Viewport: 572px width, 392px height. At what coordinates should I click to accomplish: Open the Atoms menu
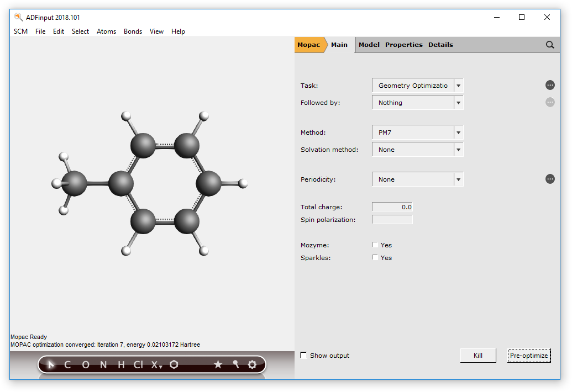coord(106,31)
